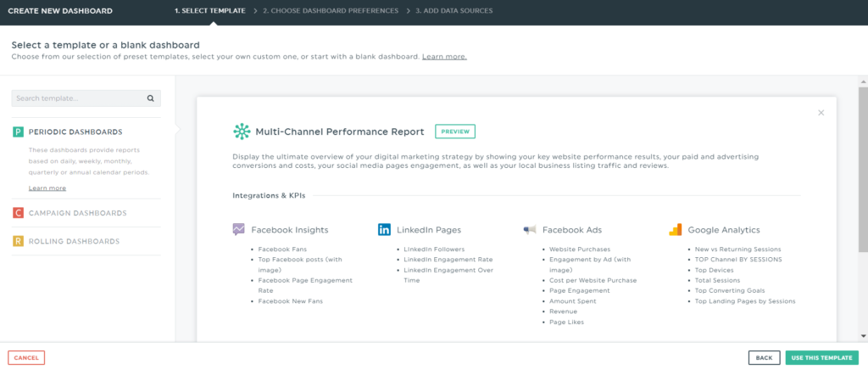Click Cost per Website Purchase item
Image resolution: width=868 pixels, height=370 pixels.
593,280
